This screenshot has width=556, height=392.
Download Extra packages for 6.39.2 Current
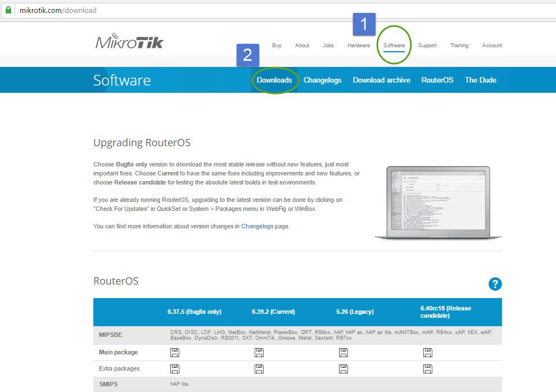[259, 369]
